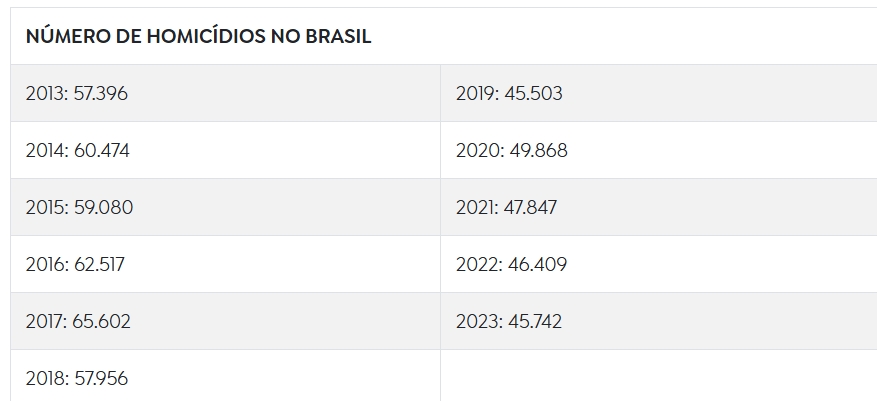Select the 2020: 49.868 cell

click(x=659, y=150)
